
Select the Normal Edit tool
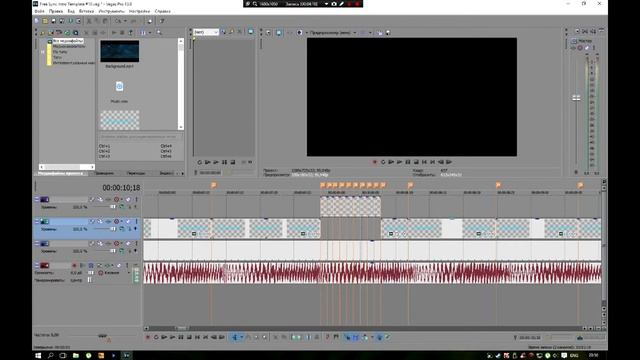point(235,337)
